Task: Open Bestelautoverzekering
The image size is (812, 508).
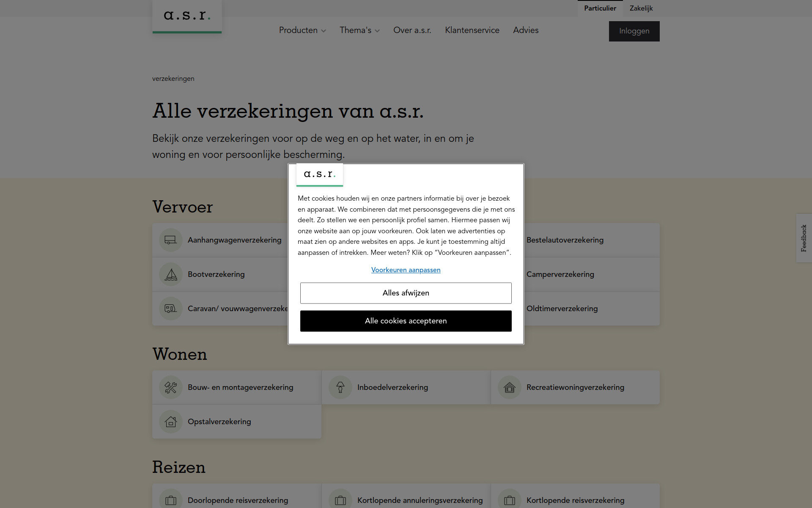Action: 592,240
